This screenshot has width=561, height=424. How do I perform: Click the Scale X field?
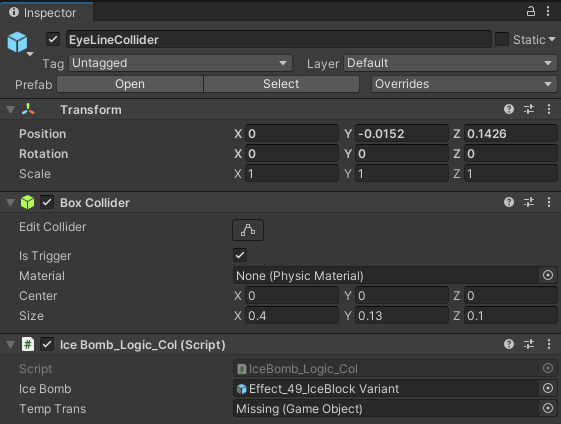[x=292, y=174]
